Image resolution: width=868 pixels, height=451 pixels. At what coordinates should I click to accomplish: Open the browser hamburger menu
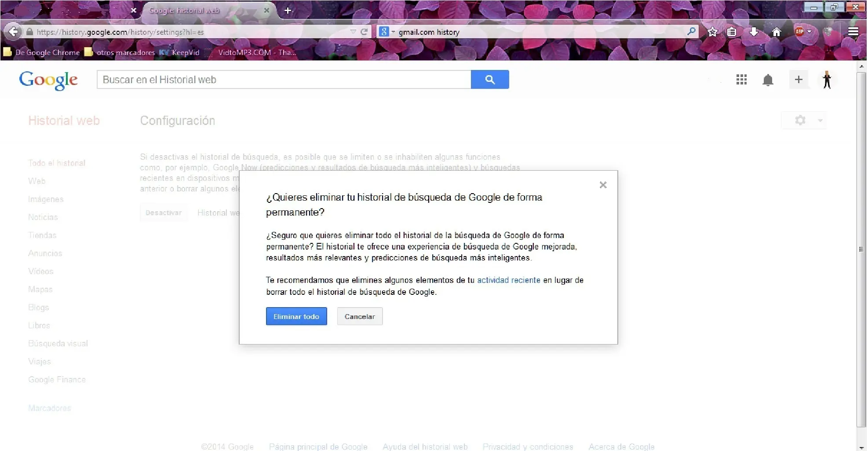(853, 32)
